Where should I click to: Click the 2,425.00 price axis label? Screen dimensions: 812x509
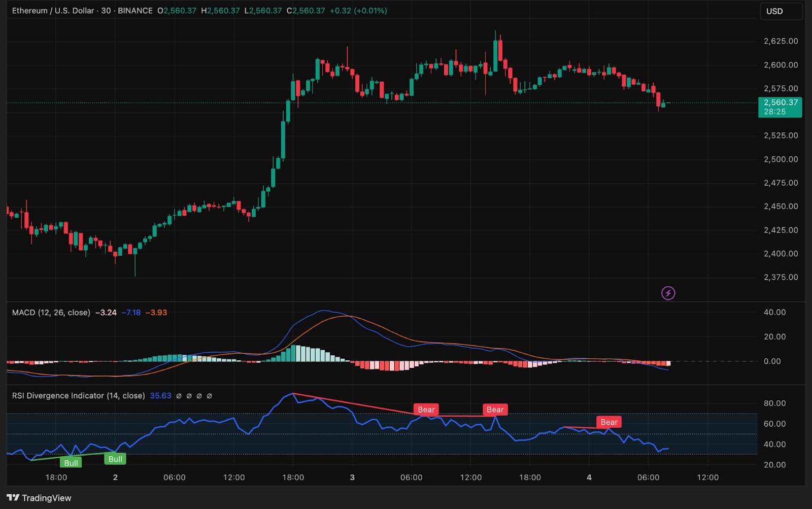(781, 230)
